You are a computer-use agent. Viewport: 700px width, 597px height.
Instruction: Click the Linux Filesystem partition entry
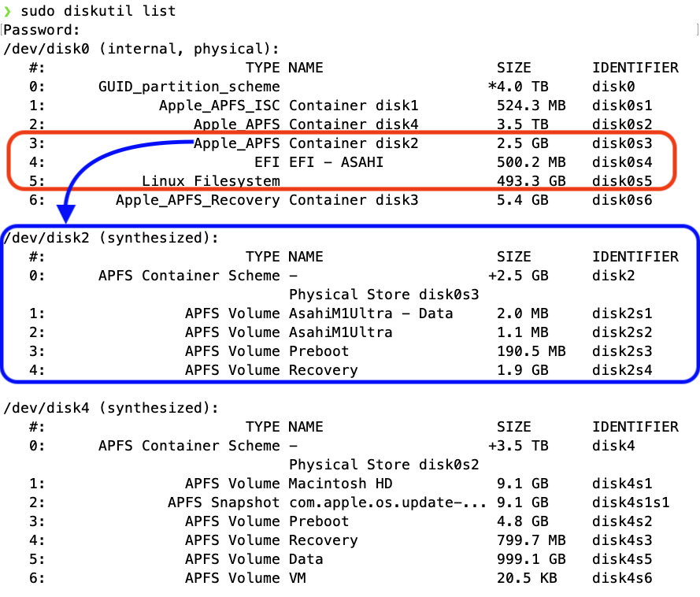coord(210,181)
